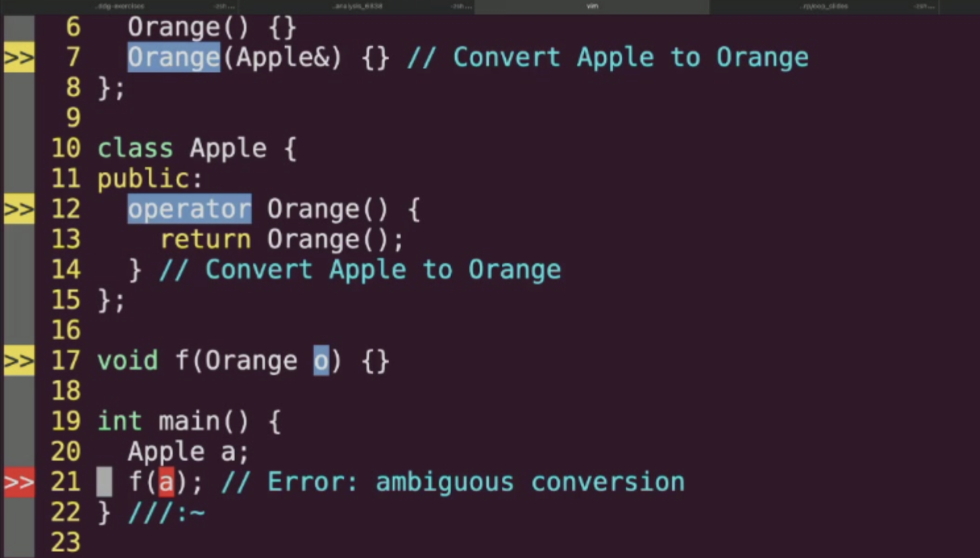Click the yellow >> warning sign on line 7
Image resolution: width=980 pixels, height=558 pixels.
click(19, 58)
